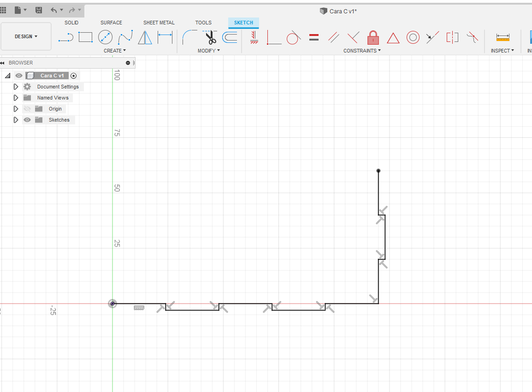Click the Redo arrow
532x392 pixels.
(72, 10)
